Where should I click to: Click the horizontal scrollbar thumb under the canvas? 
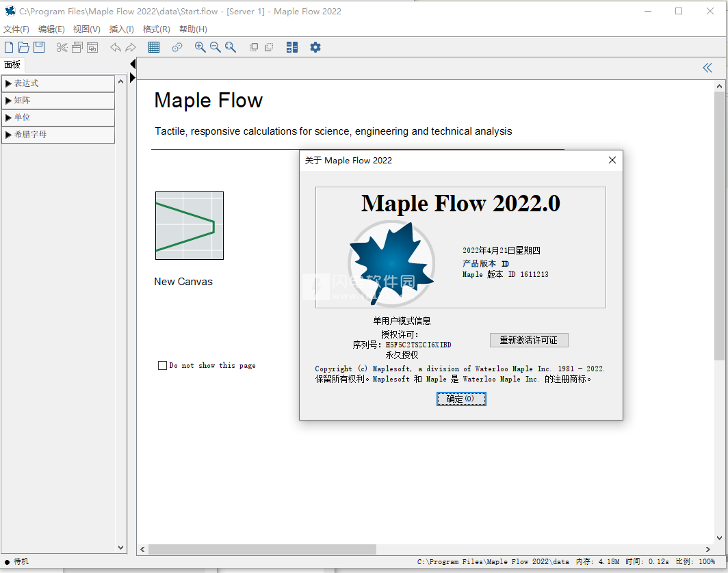(262, 549)
